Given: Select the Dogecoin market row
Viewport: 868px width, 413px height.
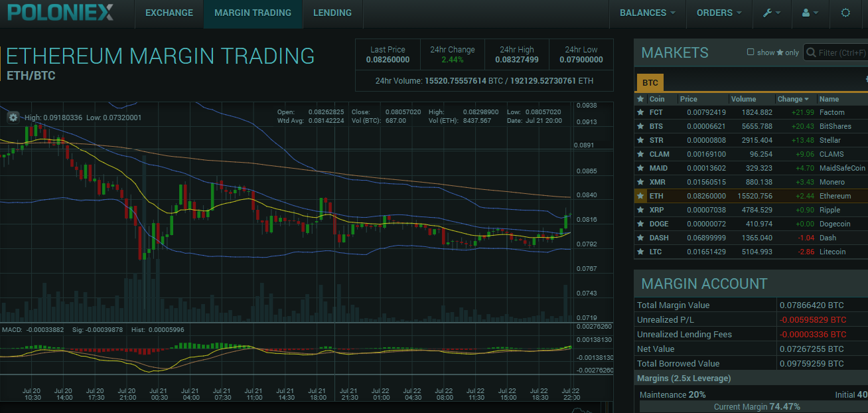Looking at the screenshot, I should point(751,224).
